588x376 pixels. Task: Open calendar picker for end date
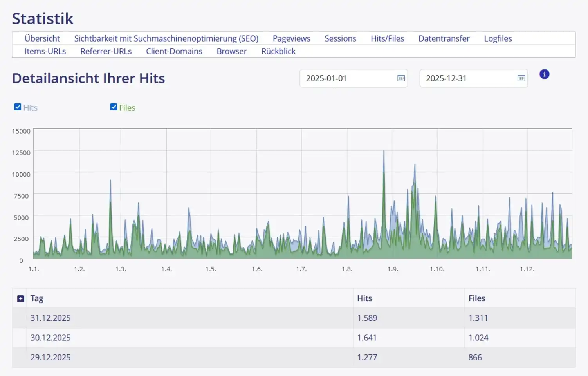(521, 78)
